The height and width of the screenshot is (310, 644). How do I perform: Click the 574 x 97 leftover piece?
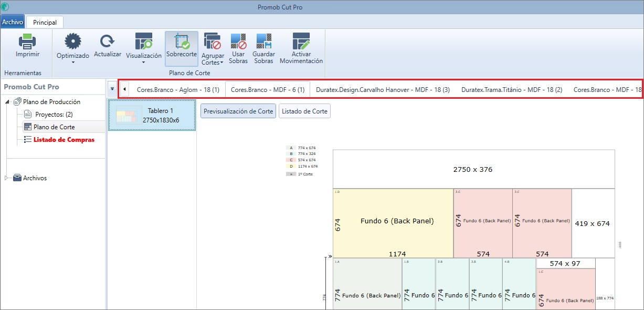pyautogui.click(x=565, y=263)
